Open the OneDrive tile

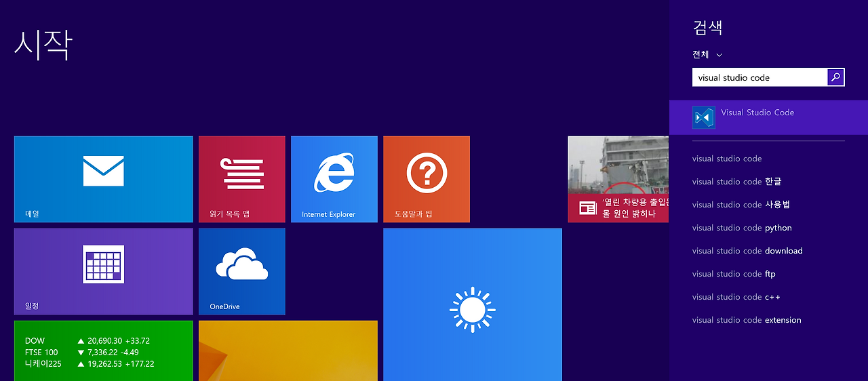[242, 271]
